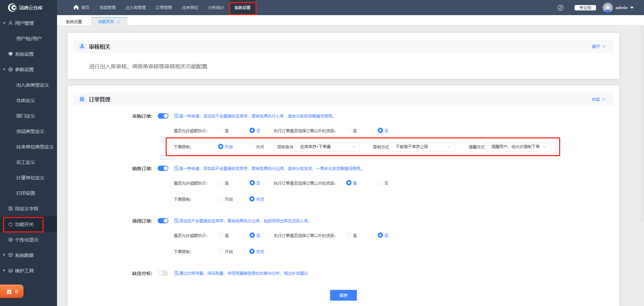Click the 个性化显示 gear icon in sidebar

10,240
